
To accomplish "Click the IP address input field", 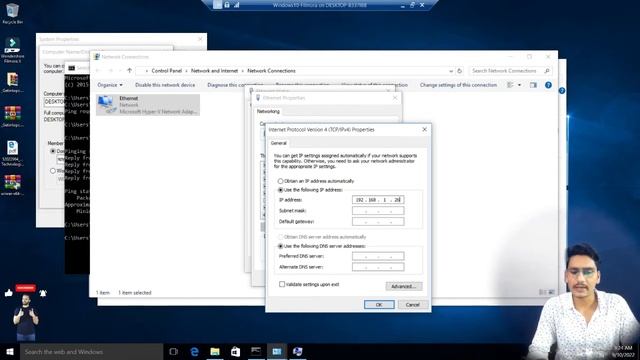I will [378, 200].
